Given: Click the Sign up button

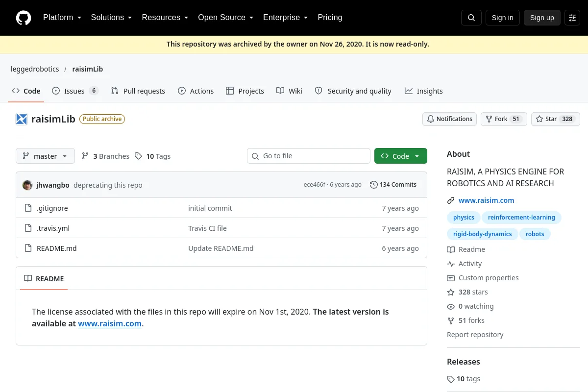Looking at the screenshot, I should (542, 18).
